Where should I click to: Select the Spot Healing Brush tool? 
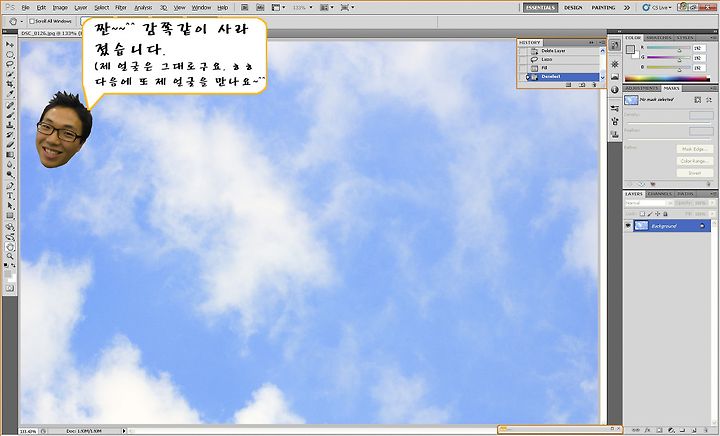pyautogui.click(x=10, y=106)
